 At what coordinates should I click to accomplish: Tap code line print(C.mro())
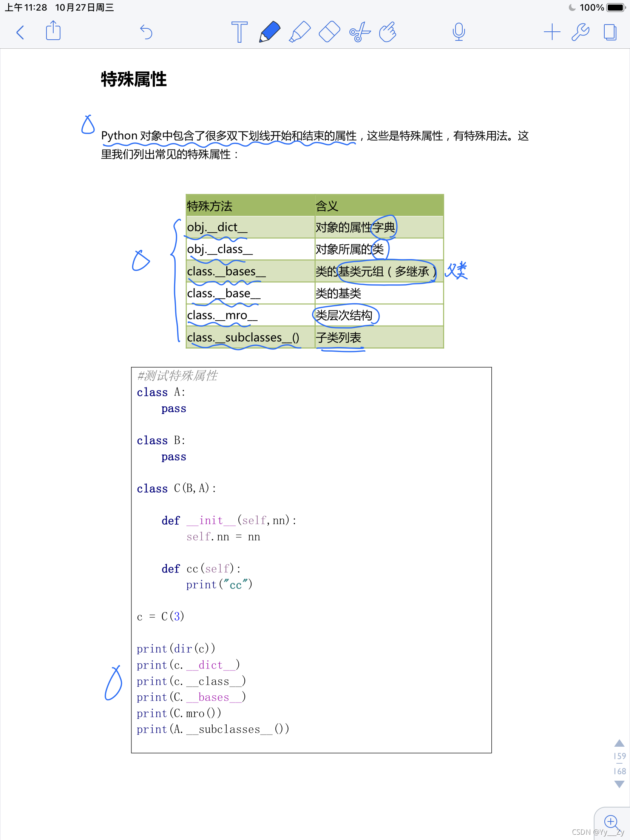click(179, 713)
